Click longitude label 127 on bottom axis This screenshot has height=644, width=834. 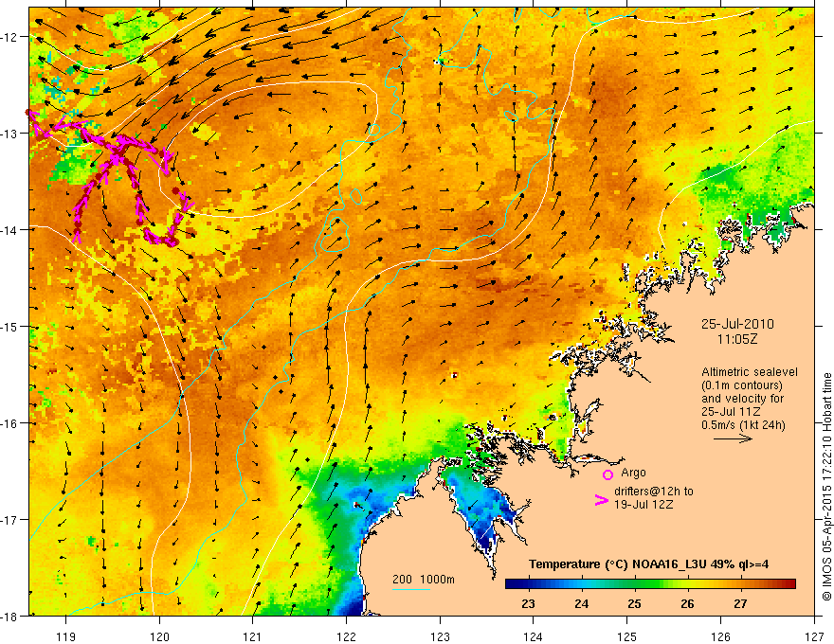coord(814,637)
